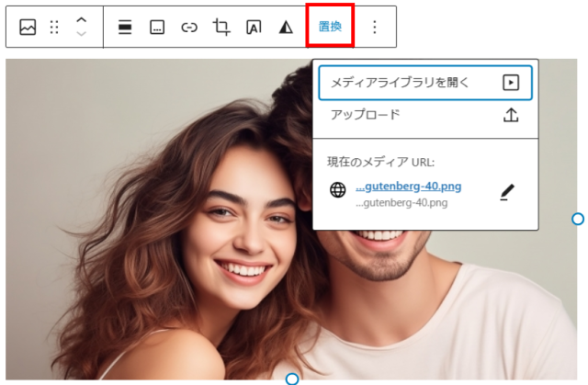Add a caption to the image
This screenshot has height=385, width=588.
coord(157,28)
